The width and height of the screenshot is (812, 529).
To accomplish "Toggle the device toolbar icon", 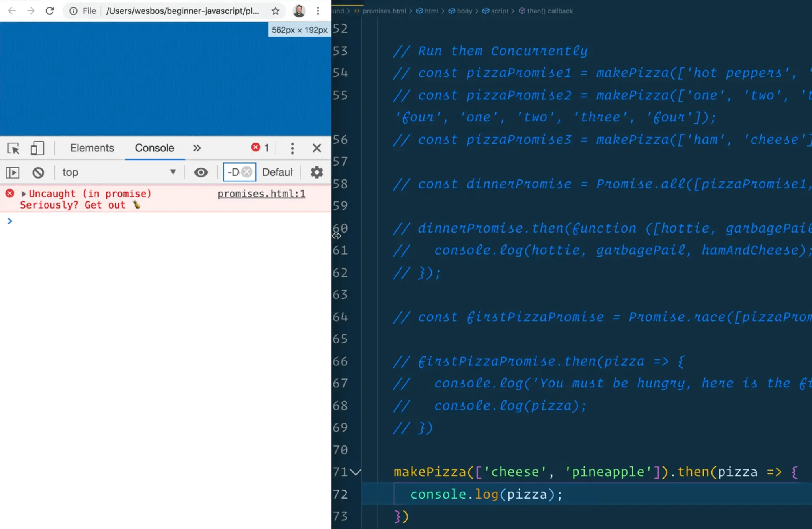I will coord(37,148).
